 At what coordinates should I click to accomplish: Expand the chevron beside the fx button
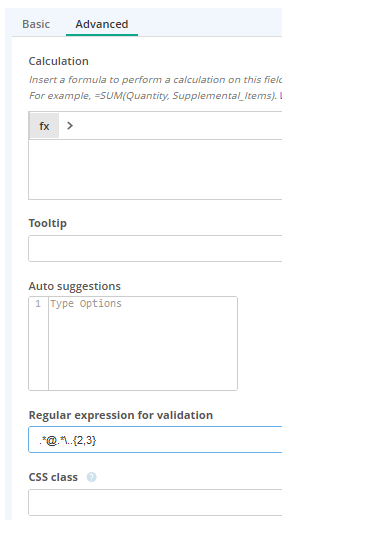click(x=70, y=125)
